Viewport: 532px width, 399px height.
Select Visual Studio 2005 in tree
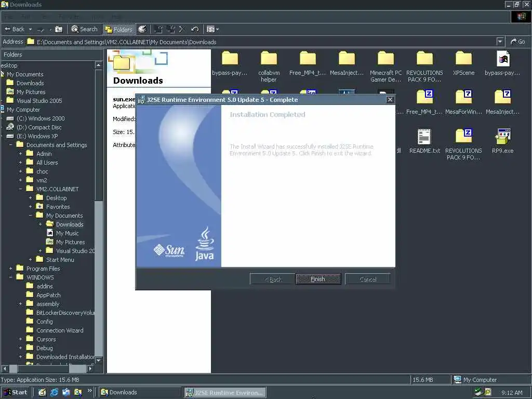tap(39, 101)
